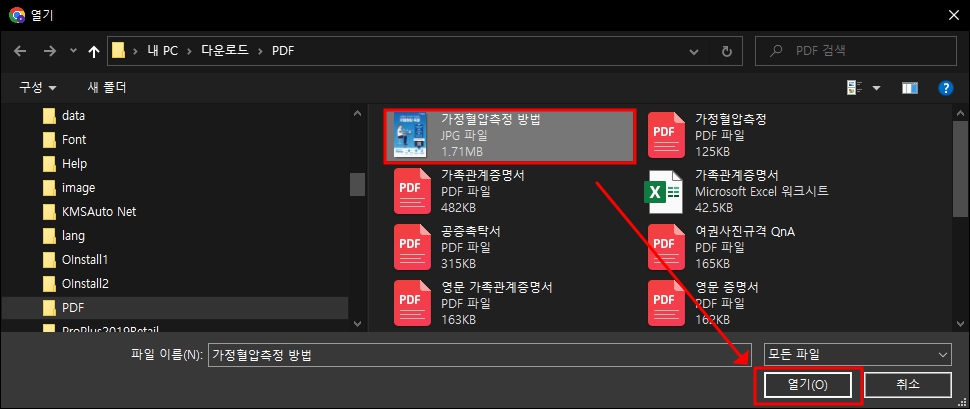Select the '영문 가족관계증명서' PDF file icon
Image resolution: width=970 pixels, height=409 pixels.
[412, 303]
